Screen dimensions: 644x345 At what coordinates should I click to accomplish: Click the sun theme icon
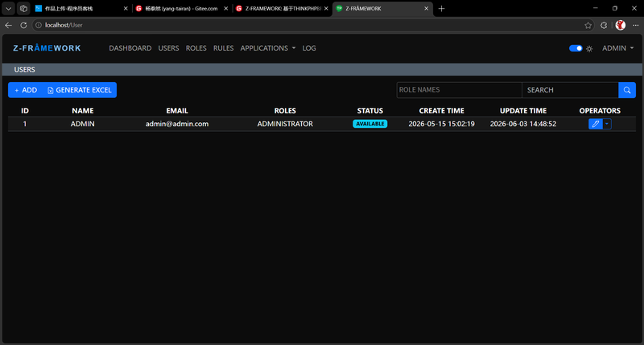(589, 49)
